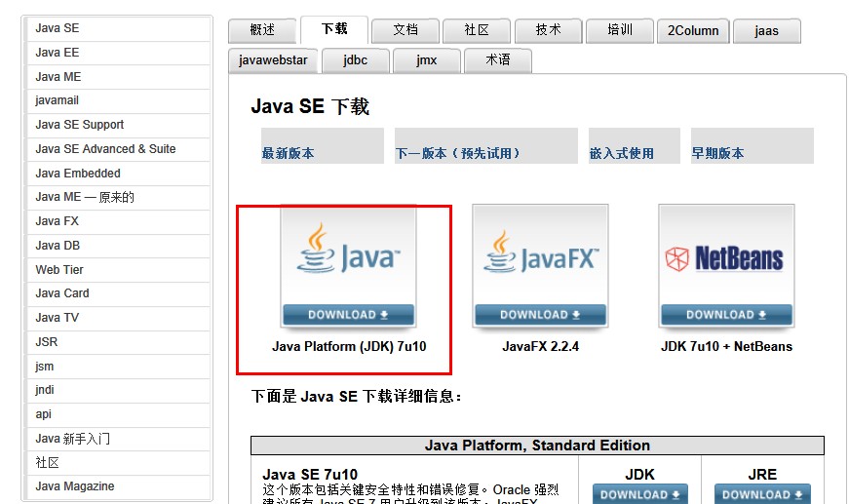Open Java SE Advanced & Suite
The height and width of the screenshot is (504, 849).
118,149
